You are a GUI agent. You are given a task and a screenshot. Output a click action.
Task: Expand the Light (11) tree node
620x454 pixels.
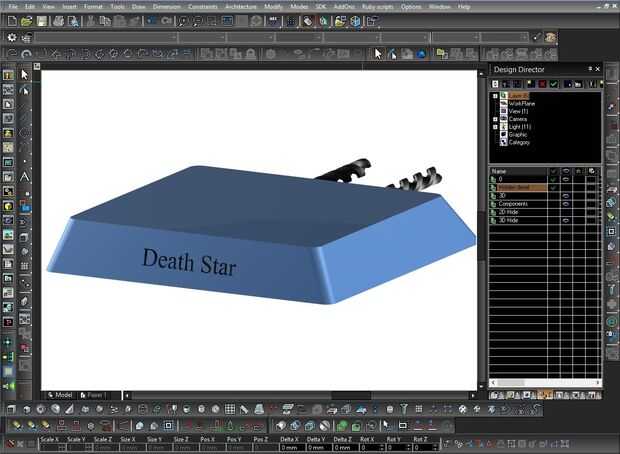(x=495, y=126)
